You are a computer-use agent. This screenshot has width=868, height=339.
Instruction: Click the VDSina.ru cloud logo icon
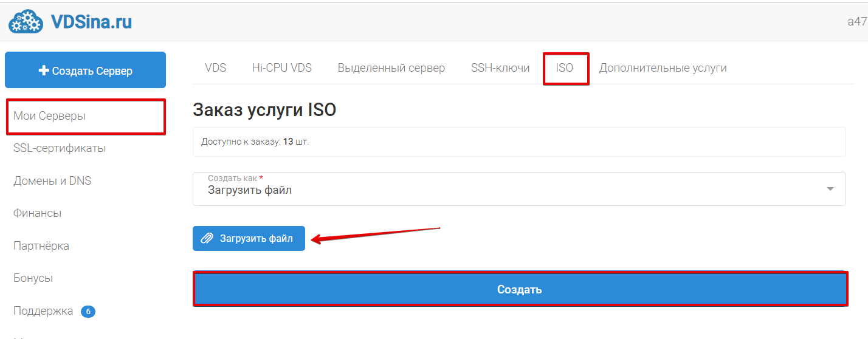click(26, 22)
